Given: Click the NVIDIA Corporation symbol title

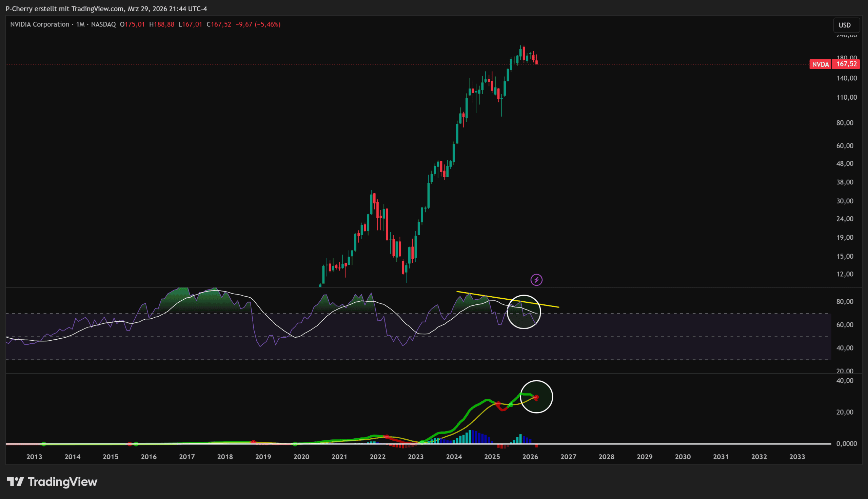Looking at the screenshot, I should (x=39, y=24).
